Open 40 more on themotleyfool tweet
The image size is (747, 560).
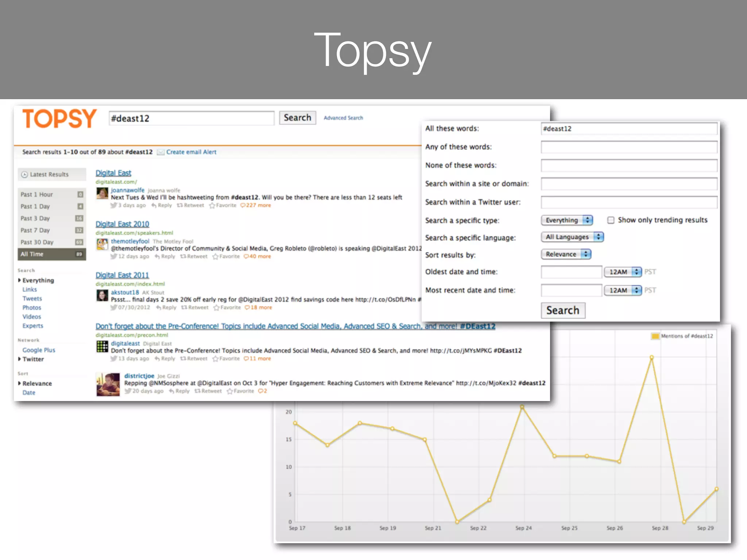(257, 256)
